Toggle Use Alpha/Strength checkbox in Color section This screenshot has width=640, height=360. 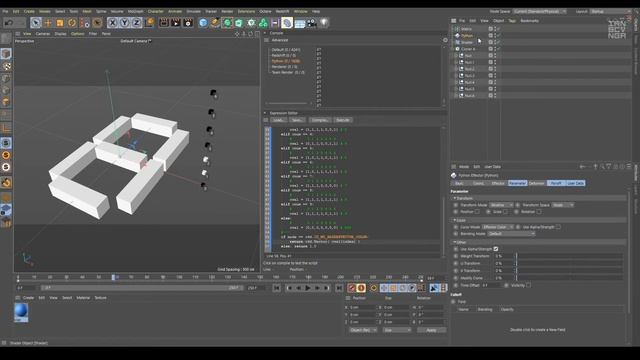[x=558, y=227]
